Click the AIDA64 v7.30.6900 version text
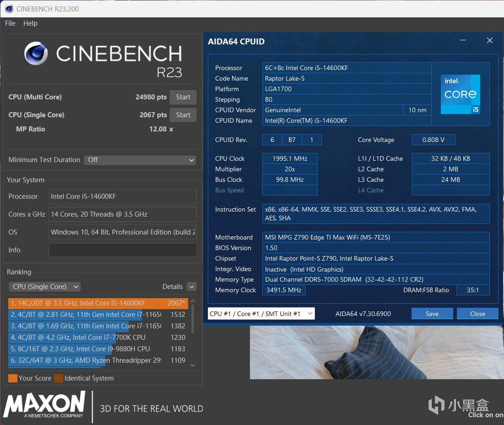This screenshot has height=425, width=504. 363,314
